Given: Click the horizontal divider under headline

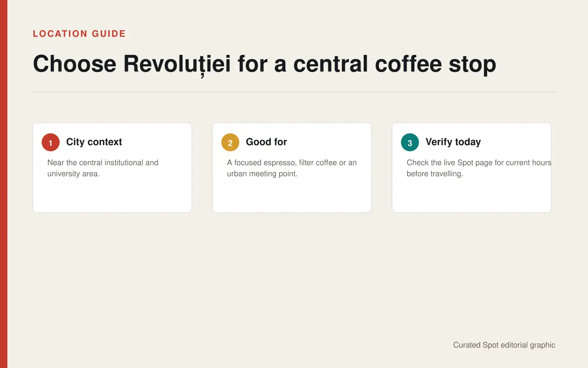Looking at the screenshot, I should click(294, 92).
